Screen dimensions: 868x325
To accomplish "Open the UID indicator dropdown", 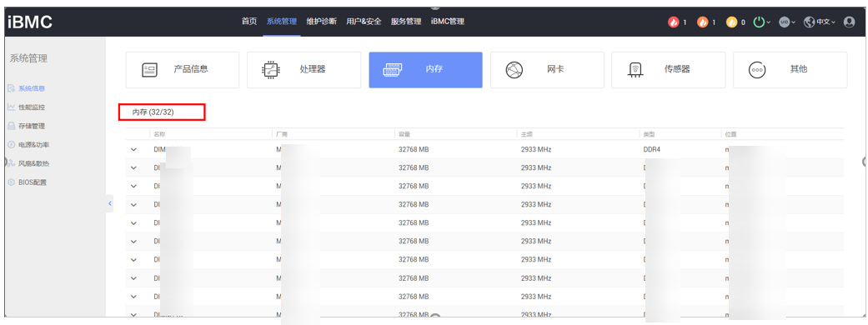I will tap(786, 22).
